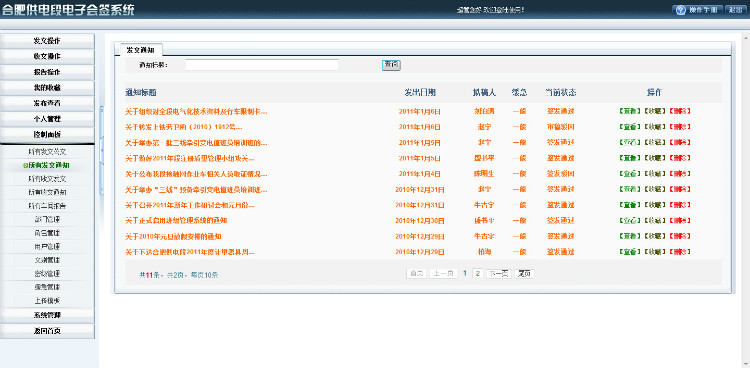Open 缓急管理 in the sidebar
Screen dimensions: 750x376
click(x=47, y=287)
